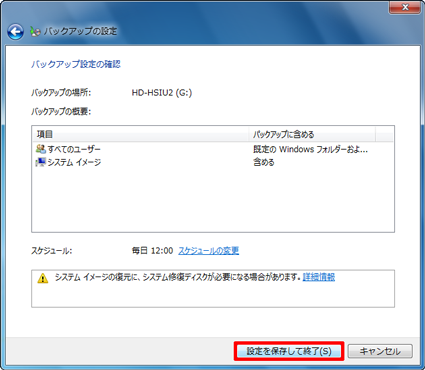Click the 毎日 12:00 schedule text
This screenshot has height=370, width=425.
coord(152,250)
